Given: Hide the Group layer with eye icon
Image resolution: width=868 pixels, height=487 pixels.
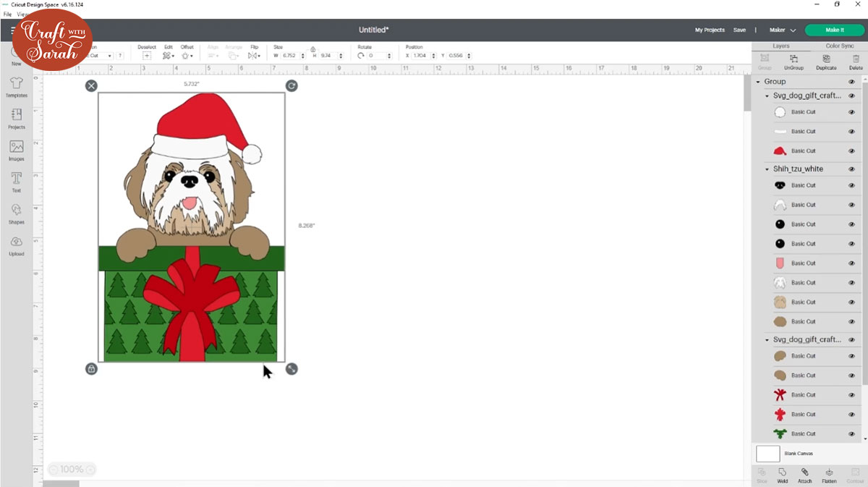Looking at the screenshot, I should coord(851,82).
